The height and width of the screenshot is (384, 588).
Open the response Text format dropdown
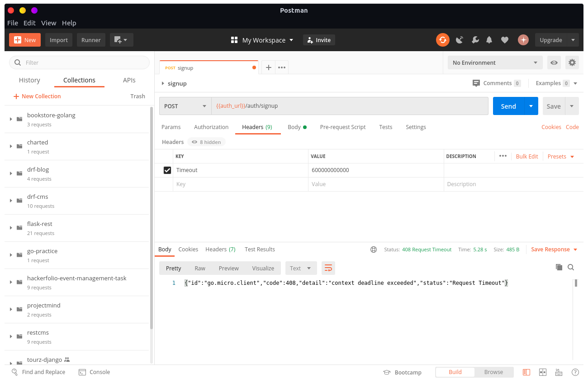pos(301,268)
